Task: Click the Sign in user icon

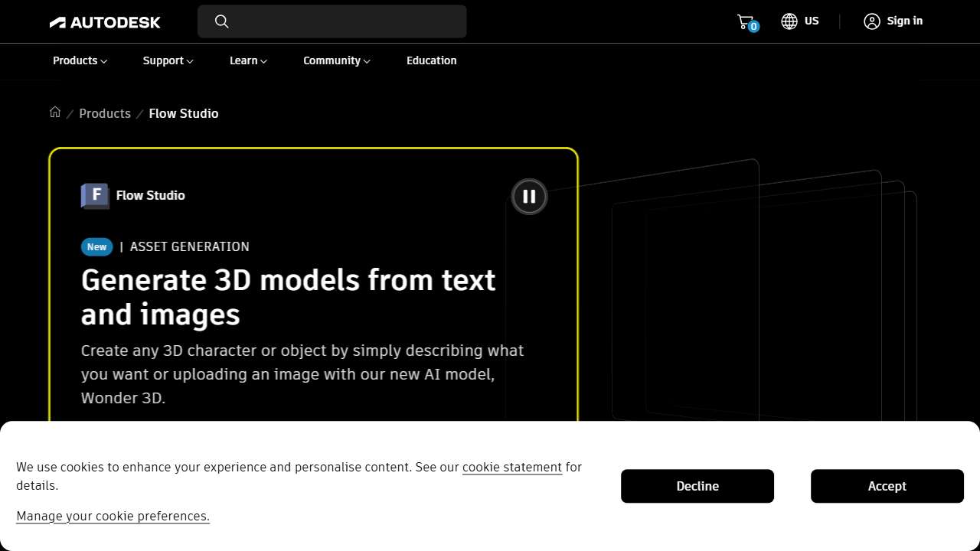Action: (x=872, y=21)
